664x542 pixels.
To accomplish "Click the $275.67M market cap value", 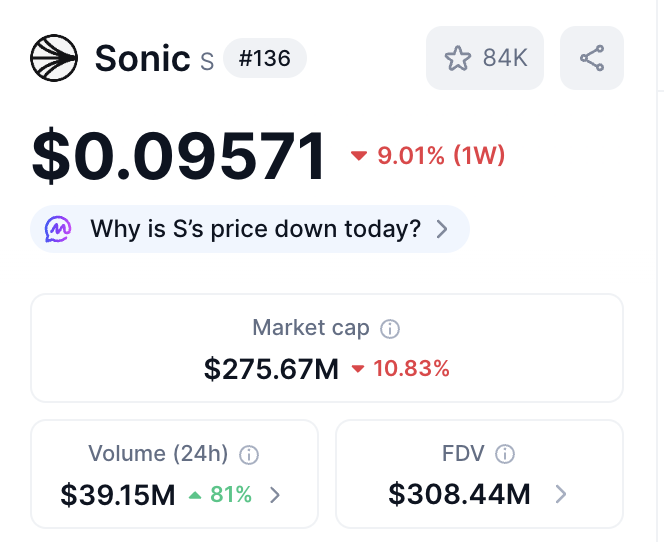I will pyautogui.click(x=271, y=369).
